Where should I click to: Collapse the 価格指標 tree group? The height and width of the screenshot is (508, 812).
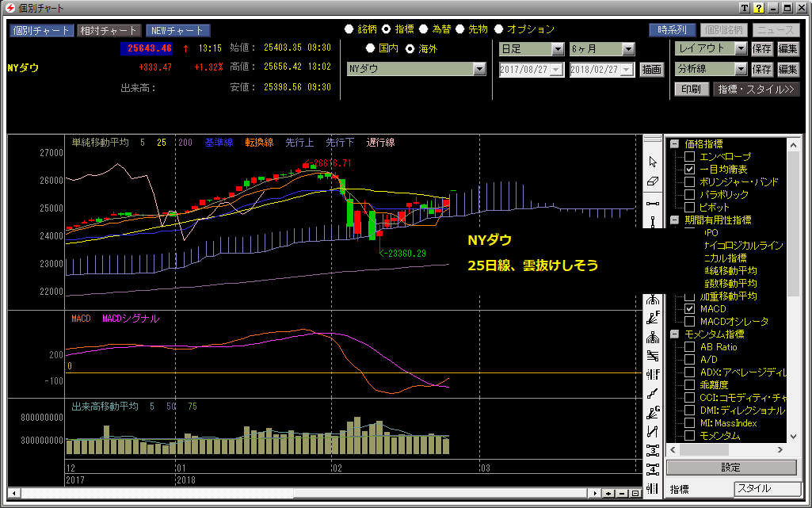point(674,144)
